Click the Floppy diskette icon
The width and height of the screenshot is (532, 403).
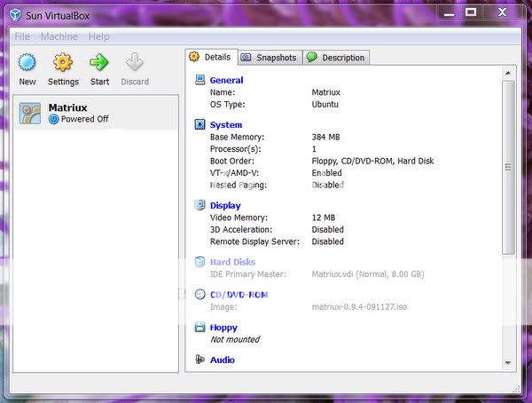tap(199, 327)
